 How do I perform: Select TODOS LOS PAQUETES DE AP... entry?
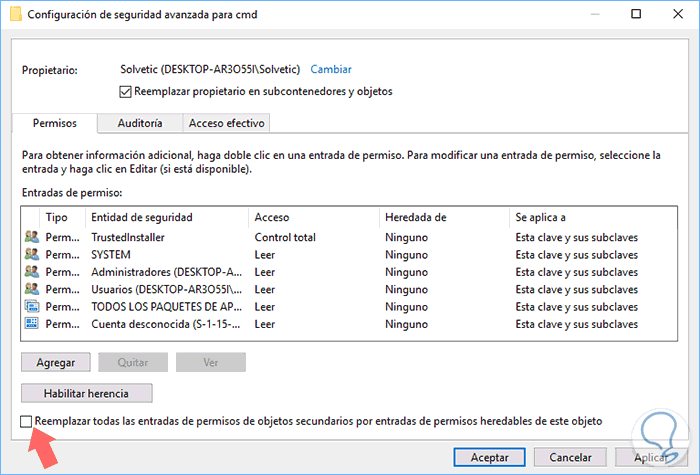coord(349,307)
